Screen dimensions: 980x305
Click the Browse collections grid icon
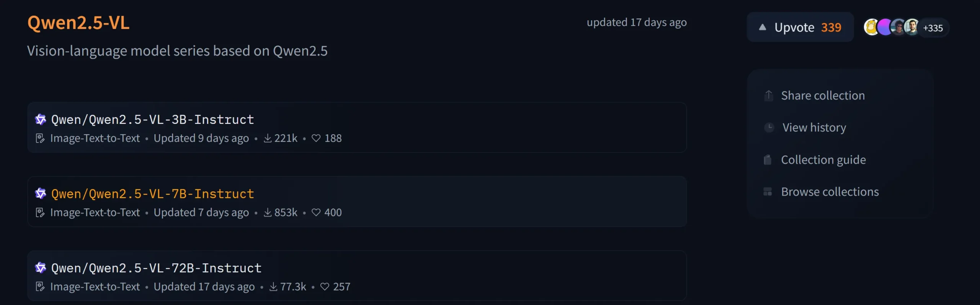coord(768,191)
